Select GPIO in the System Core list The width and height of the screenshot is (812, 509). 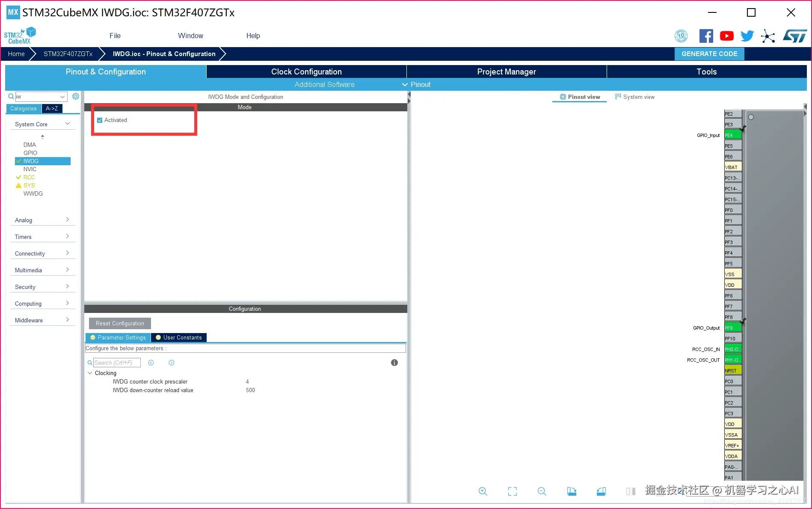click(30, 153)
